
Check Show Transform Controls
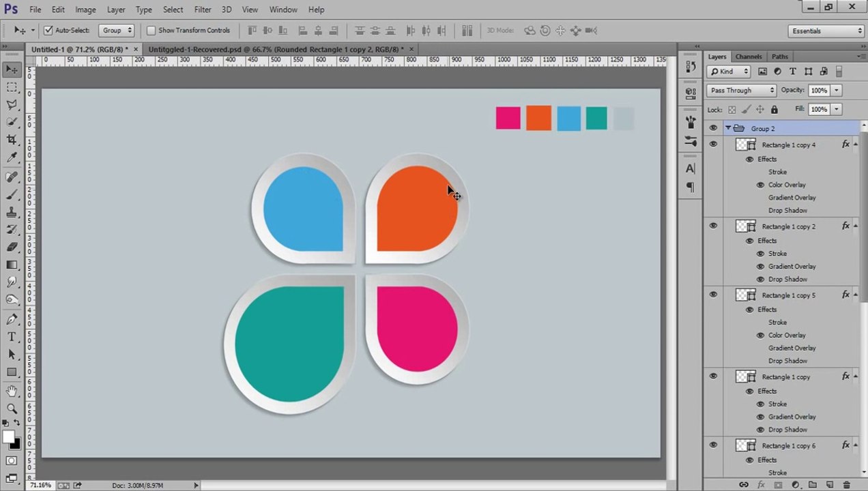pyautogui.click(x=151, y=31)
